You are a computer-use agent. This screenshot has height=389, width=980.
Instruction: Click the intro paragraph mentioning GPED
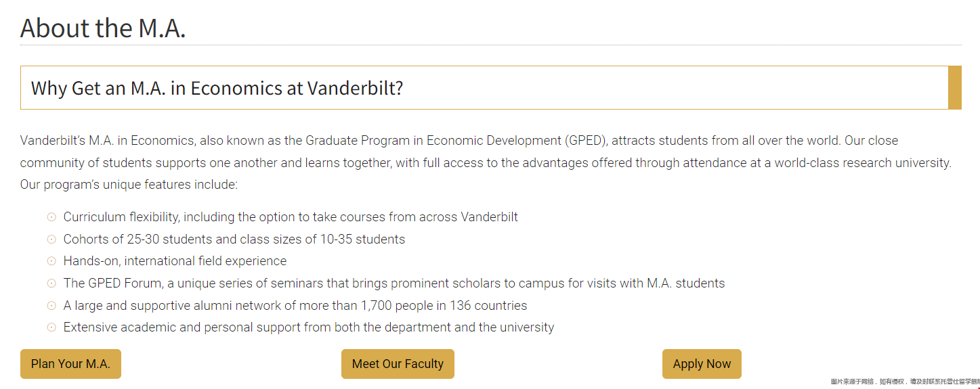tap(486, 162)
